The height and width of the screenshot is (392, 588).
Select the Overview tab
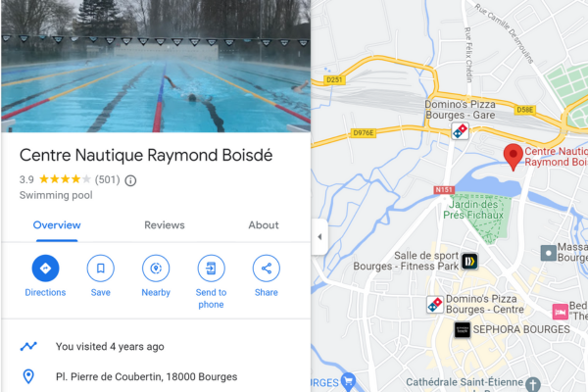(x=57, y=225)
